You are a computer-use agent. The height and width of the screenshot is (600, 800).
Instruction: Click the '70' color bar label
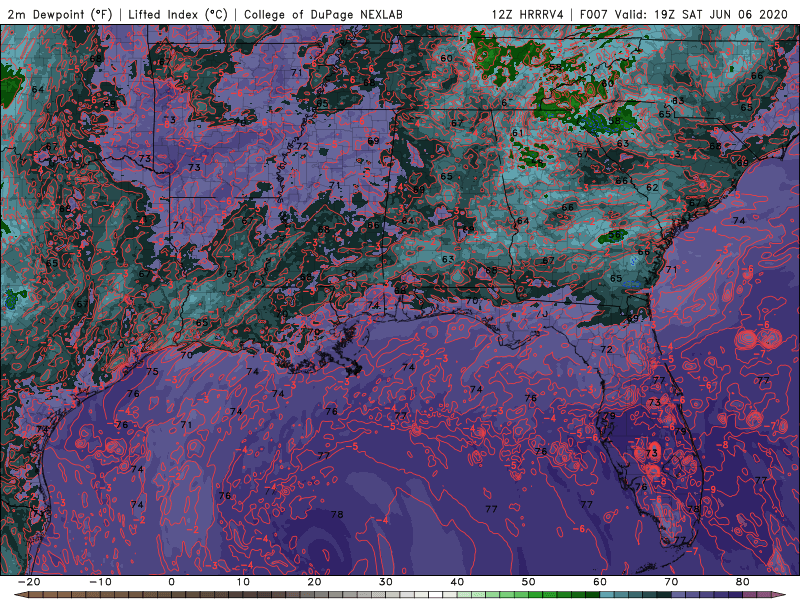(x=671, y=582)
